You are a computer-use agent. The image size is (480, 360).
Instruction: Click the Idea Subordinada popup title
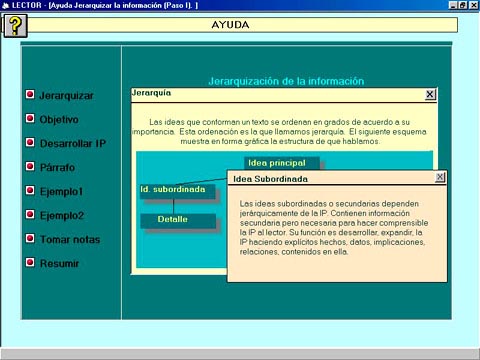point(270,179)
